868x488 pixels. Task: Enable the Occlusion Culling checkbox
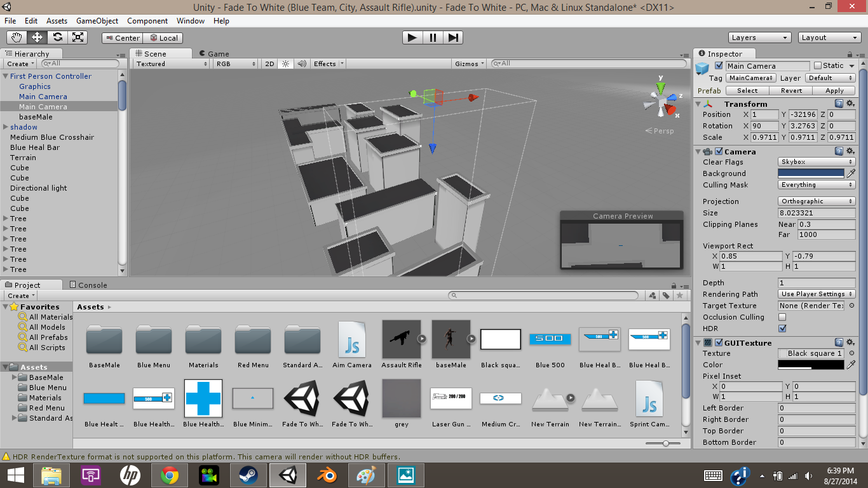click(782, 317)
